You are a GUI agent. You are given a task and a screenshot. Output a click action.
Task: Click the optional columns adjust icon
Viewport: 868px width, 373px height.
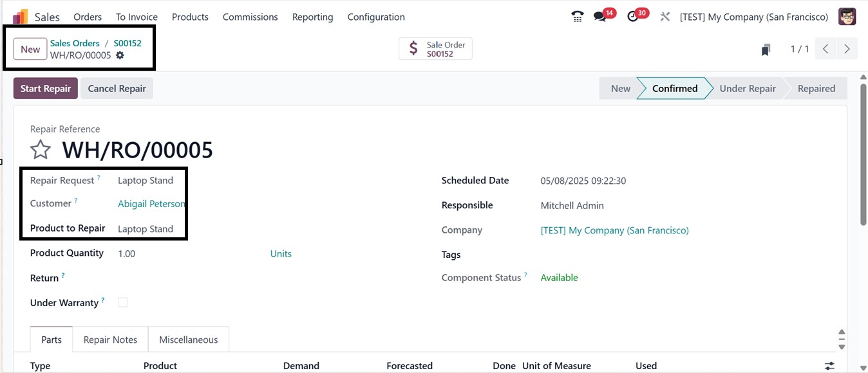click(829, 366)
